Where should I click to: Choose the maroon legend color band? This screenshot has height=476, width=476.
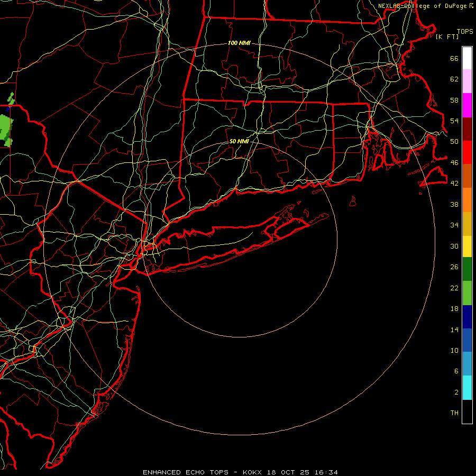[x=467, y=129]
